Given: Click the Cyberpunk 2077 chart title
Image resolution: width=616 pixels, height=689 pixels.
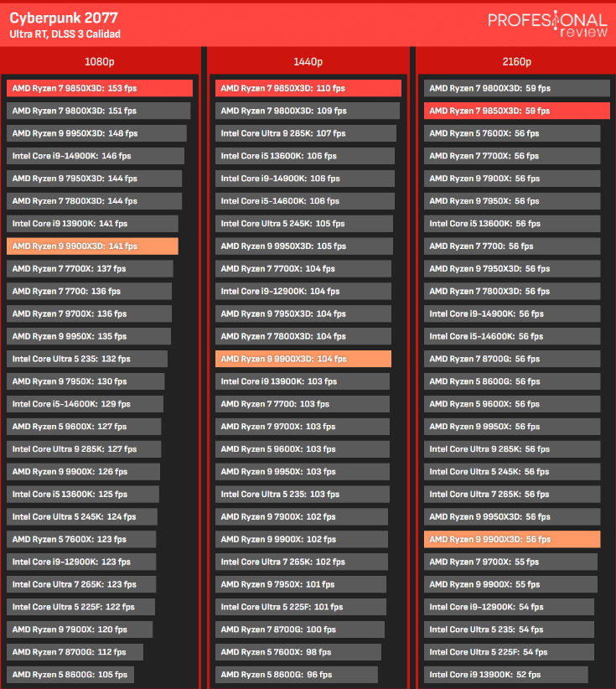Looking at the screenshot, I should tap(64, 18).
